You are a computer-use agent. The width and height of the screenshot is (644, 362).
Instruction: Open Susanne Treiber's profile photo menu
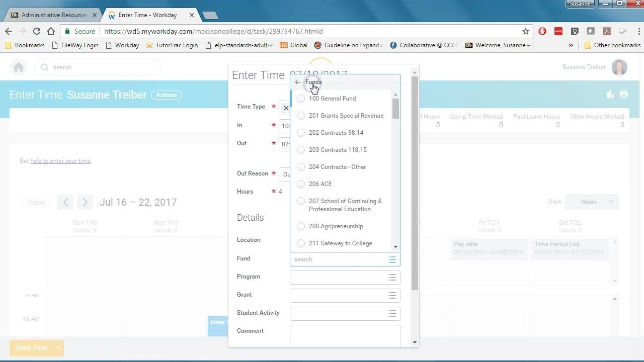(x=619, y=67)
